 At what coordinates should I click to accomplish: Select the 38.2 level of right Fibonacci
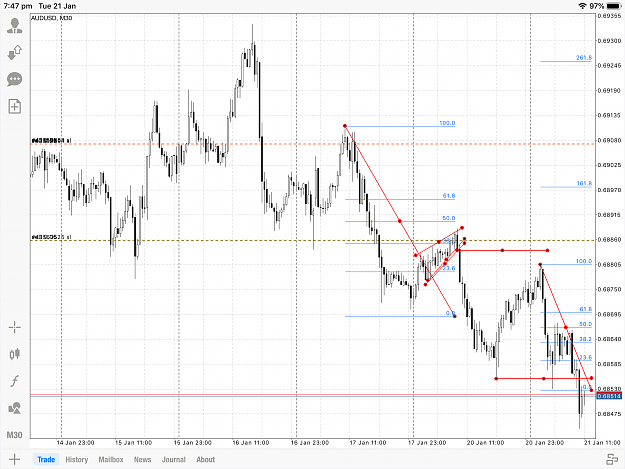(x=585, y=339)
